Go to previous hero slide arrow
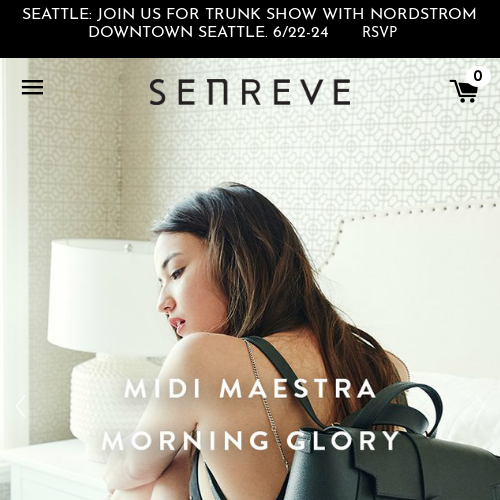This screenshot has width=500, height=500. (21, 406)
